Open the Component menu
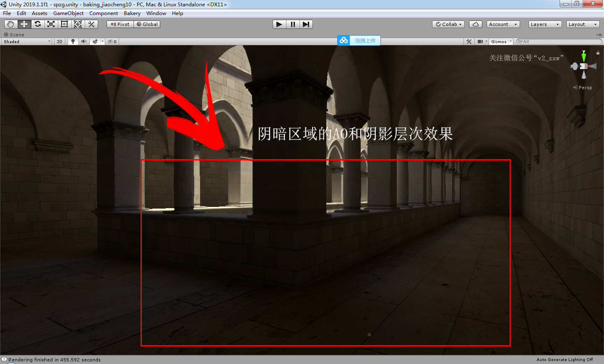Screen dimensions: 604x364 (x=104, y=13)
